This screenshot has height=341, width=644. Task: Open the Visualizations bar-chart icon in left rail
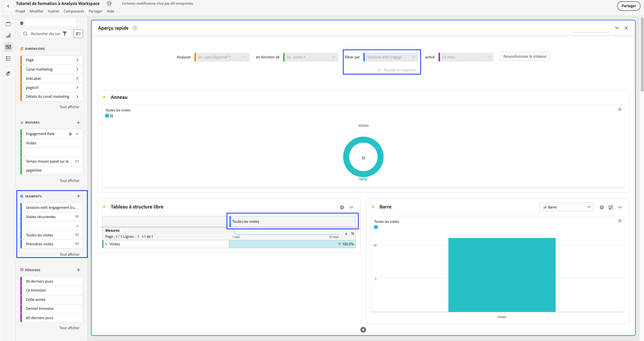[x=8, y=35]
